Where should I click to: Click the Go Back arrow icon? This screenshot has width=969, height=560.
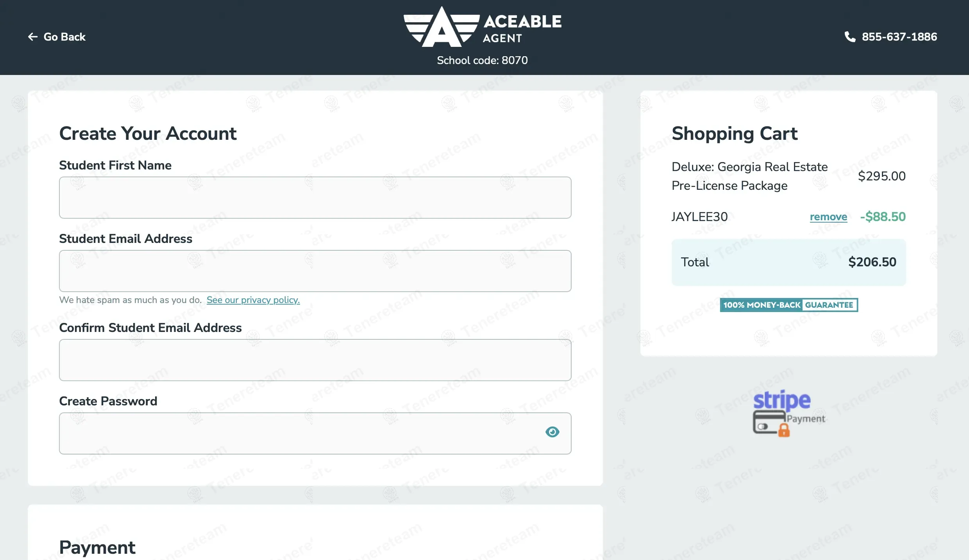(33, 37)
